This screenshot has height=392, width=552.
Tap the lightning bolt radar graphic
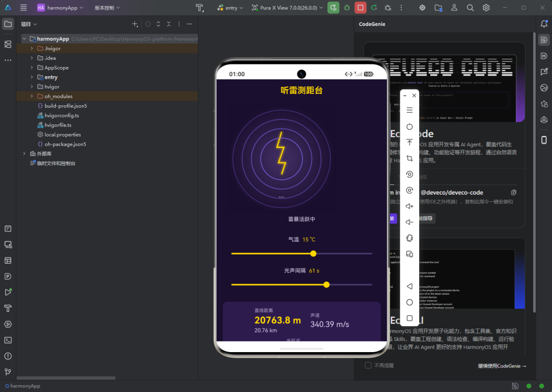[x=281, y=159]
